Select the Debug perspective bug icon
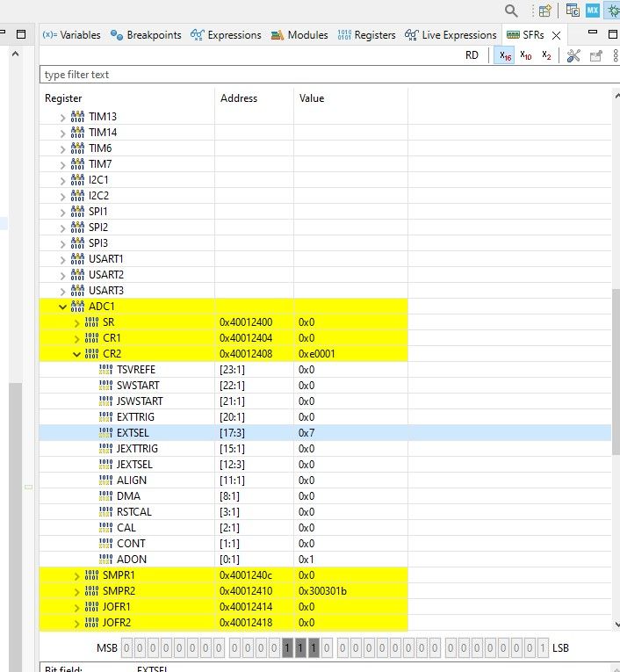620x672 pixels. (613, 11)
